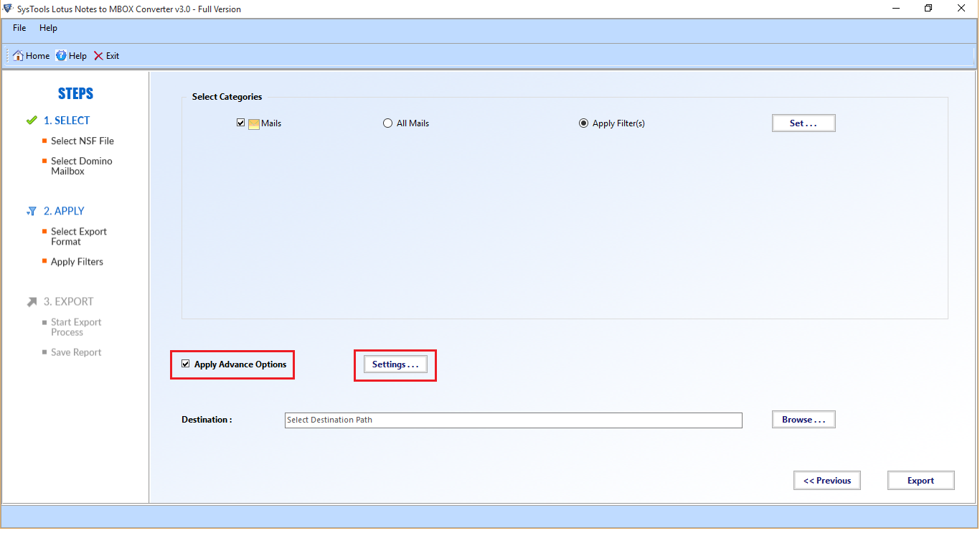Start conversion with Export button
The image size is (980, 551).
tap(920, 481)
